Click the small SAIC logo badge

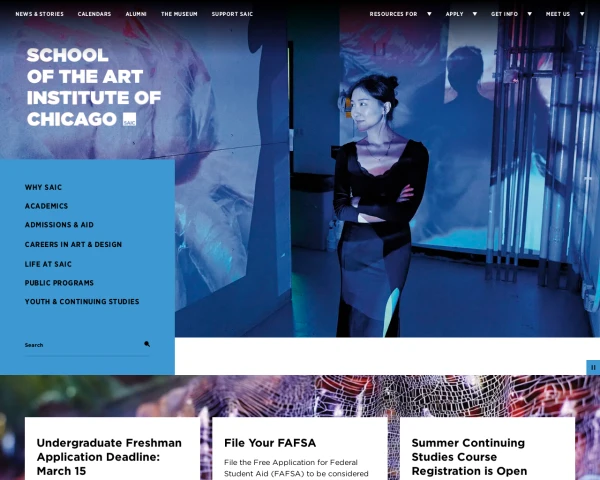(129, 119)
